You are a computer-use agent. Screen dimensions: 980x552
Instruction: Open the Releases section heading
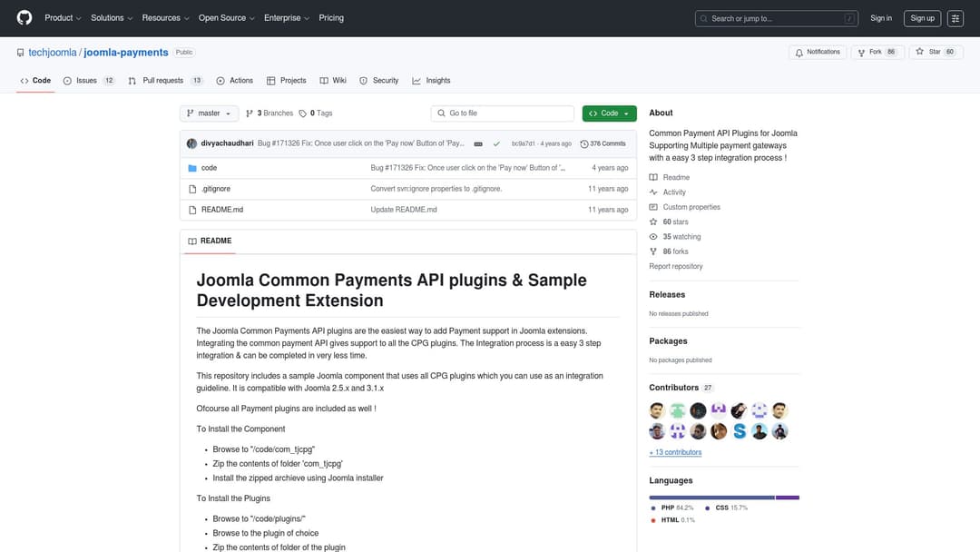667,294
